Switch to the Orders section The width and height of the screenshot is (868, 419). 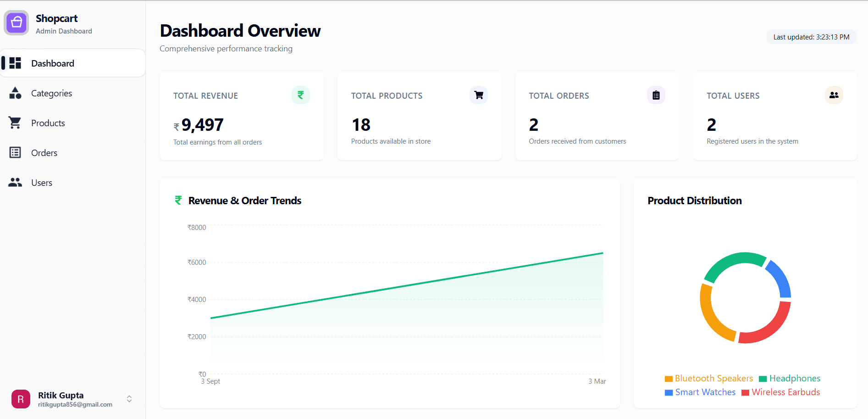click(44, 152)
